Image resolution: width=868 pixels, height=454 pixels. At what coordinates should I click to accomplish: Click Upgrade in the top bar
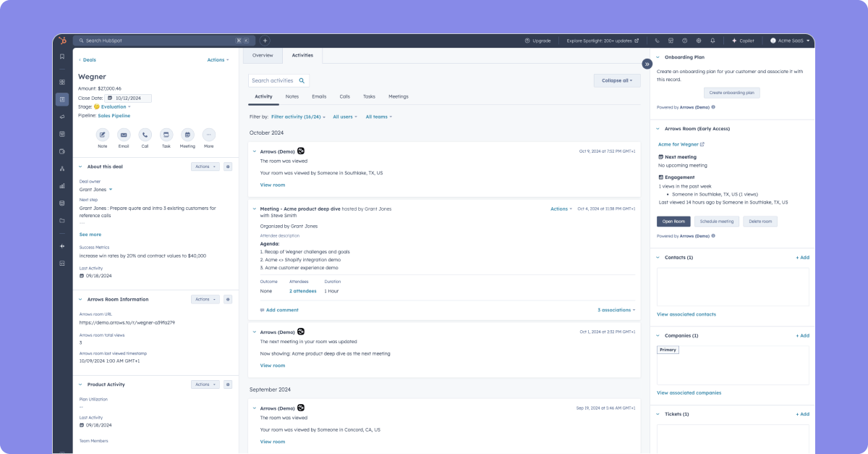pos(537,41)
